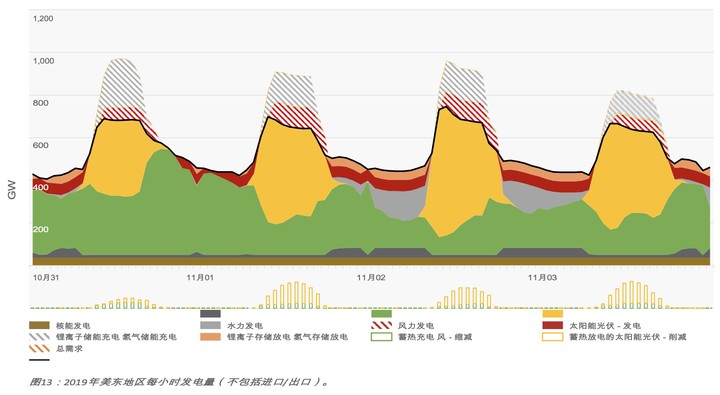Select the legend label 风力发电
The height and width of the screenshot is (395, 720).
[x=416, y=326]
